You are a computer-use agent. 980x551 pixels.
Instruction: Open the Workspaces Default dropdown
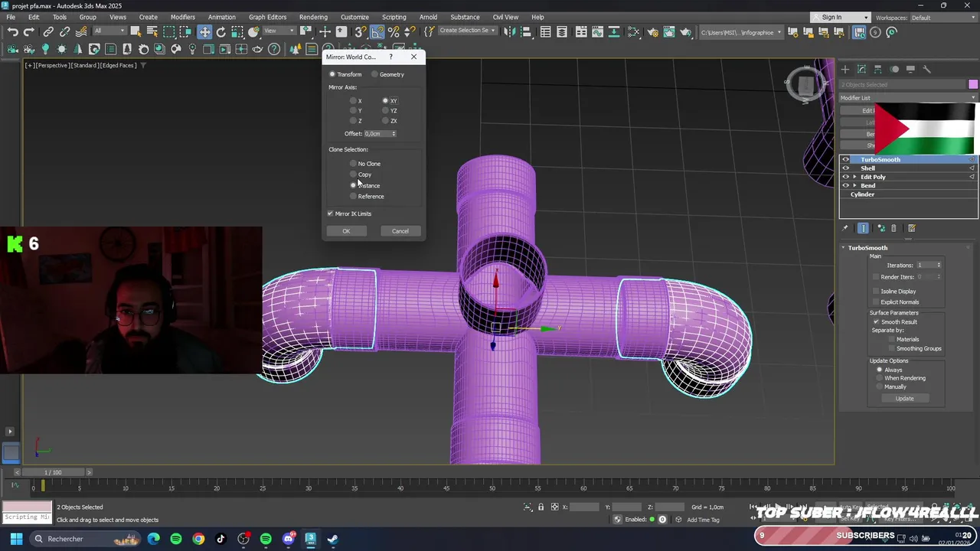[x=942, y=18]
